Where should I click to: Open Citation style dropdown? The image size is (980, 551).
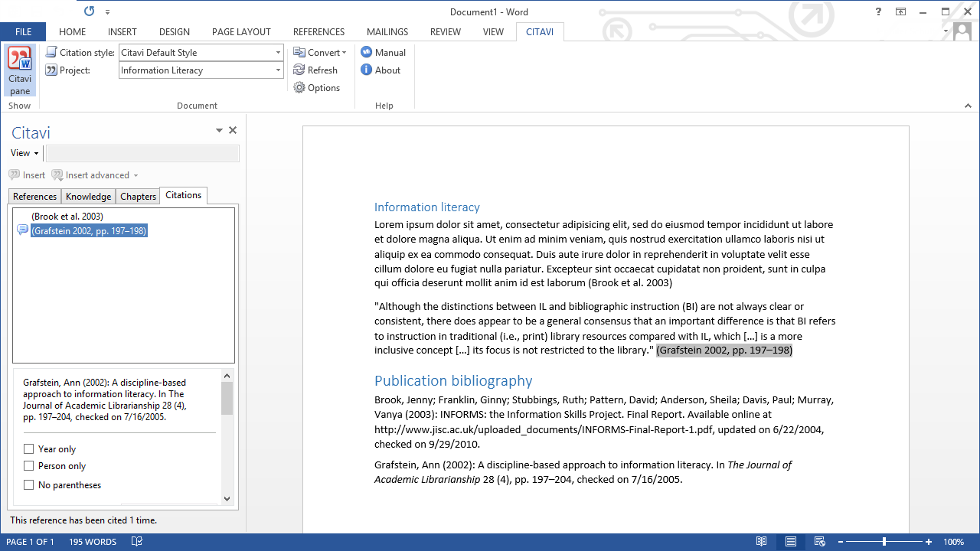(278, 52)
